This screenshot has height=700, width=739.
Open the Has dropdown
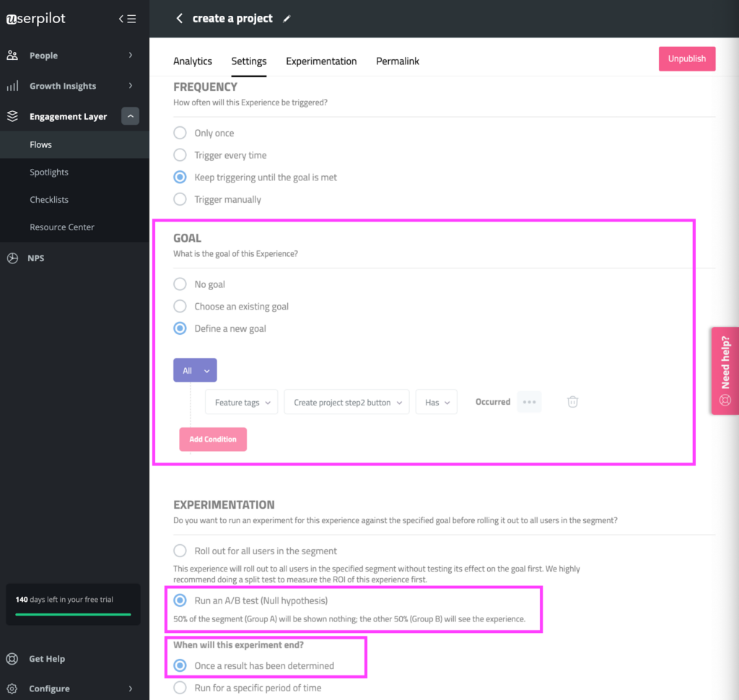437,402
